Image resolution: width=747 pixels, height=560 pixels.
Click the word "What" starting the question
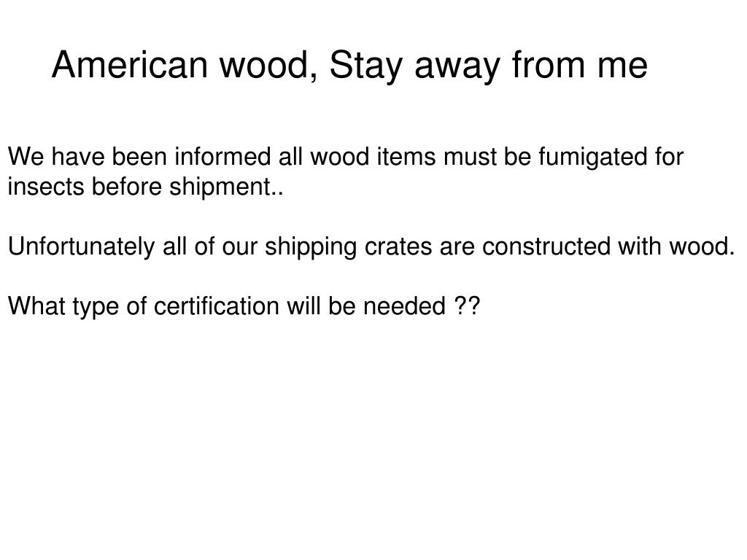tap(36, 306)
